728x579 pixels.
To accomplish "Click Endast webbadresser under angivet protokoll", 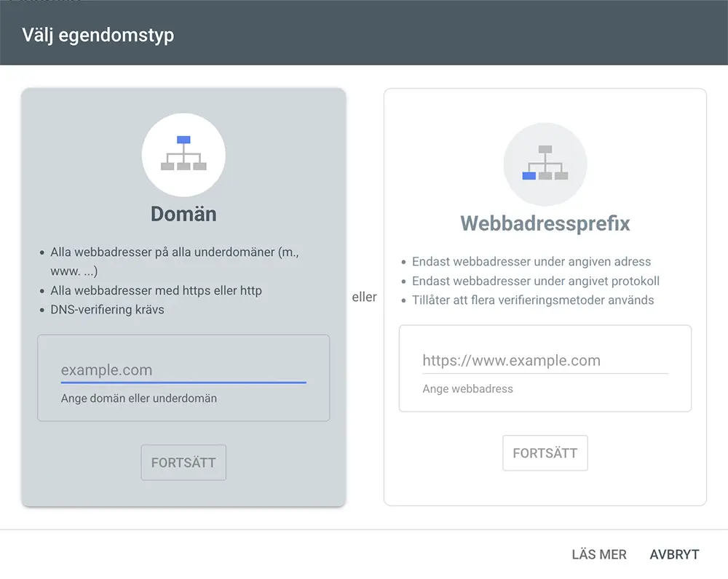I will [x=535, y=281].
